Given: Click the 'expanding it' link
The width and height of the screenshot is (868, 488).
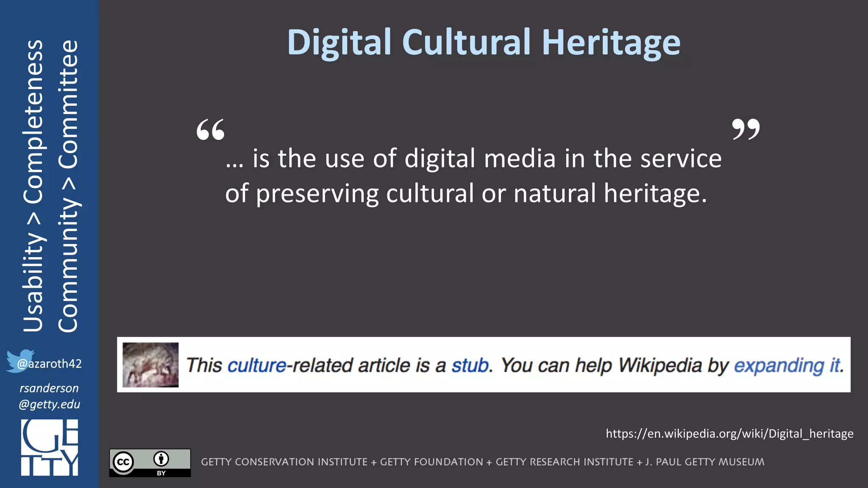Looking at the screenshot, I should [x=787, y=366].
